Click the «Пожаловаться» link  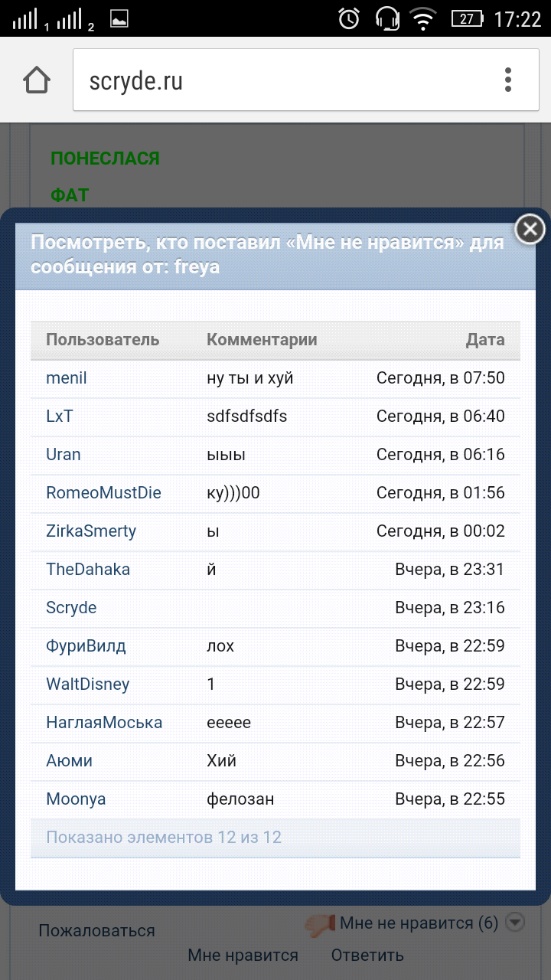[x=96, y=931]
